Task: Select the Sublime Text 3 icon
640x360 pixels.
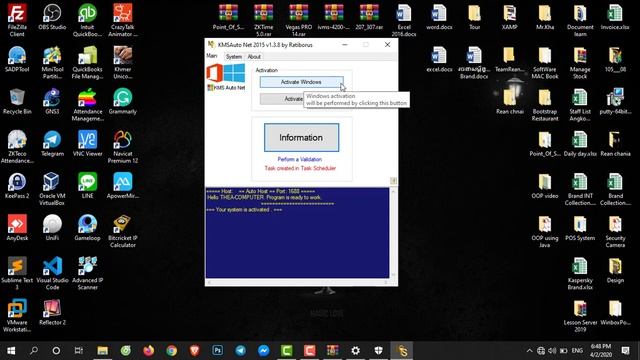Action: (17, 273)
